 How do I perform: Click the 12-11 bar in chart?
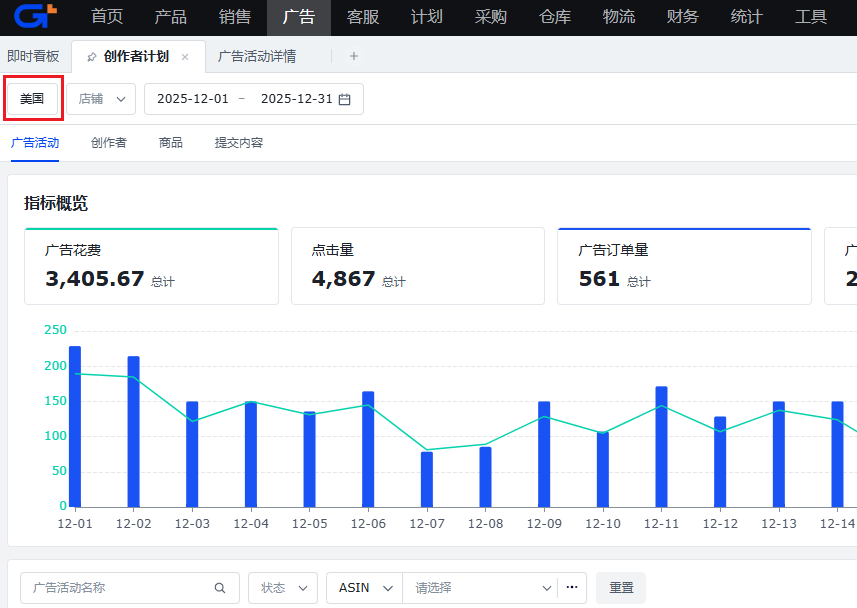[x=661, y=447]
